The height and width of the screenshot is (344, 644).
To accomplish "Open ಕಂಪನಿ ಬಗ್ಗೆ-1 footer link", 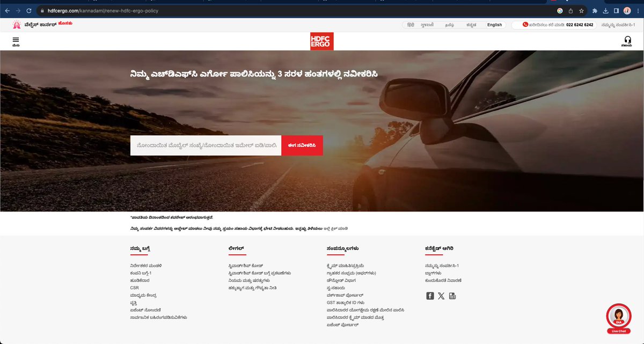I will click(x=141, y=273).
